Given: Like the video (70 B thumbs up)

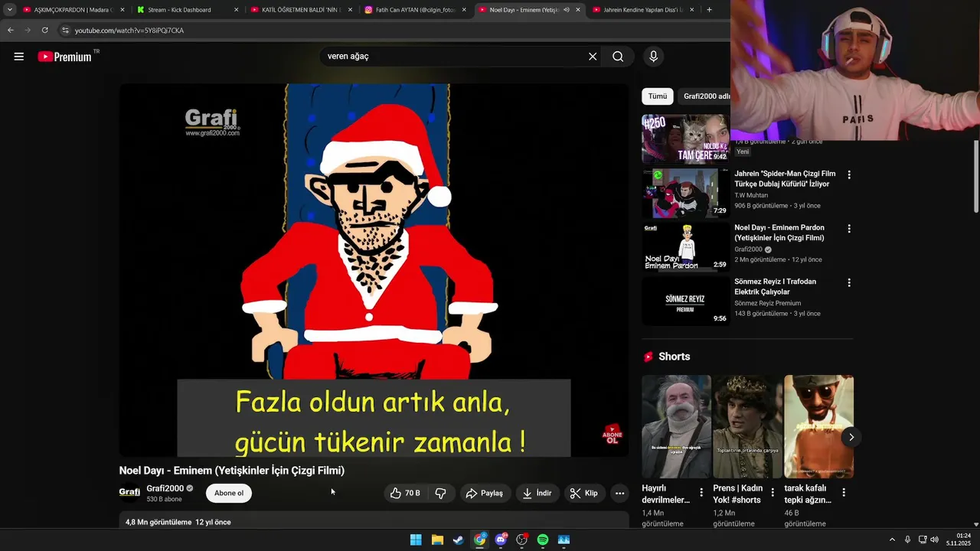Looking at the screenshot, I should coord(405,494).
